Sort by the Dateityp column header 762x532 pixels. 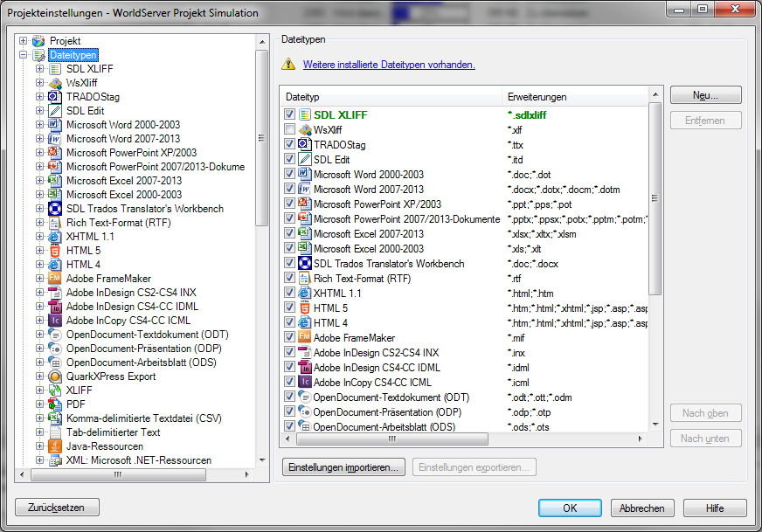(391, 97)
